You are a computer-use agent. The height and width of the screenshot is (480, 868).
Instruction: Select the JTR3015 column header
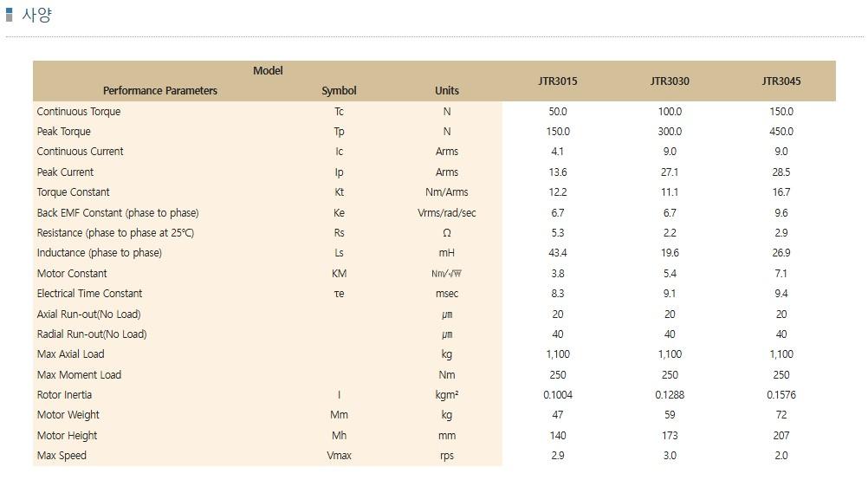pos(558,81)
